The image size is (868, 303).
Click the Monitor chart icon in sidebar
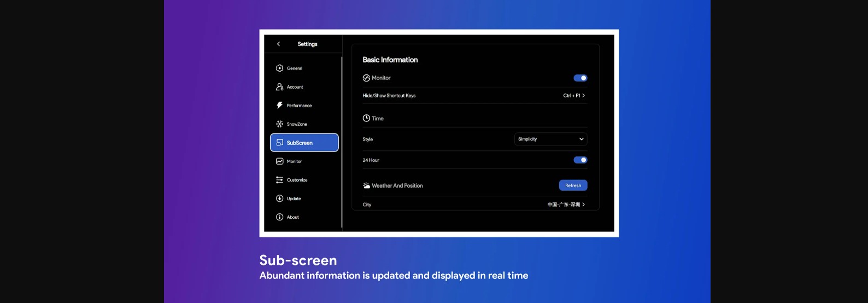(280, 161)
